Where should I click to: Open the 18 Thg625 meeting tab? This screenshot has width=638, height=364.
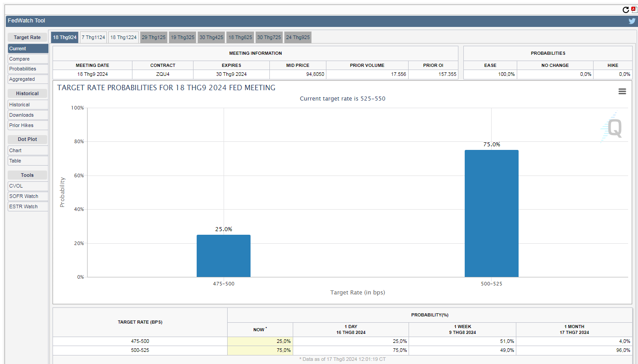pyautogui.click(x=240, y=37)
